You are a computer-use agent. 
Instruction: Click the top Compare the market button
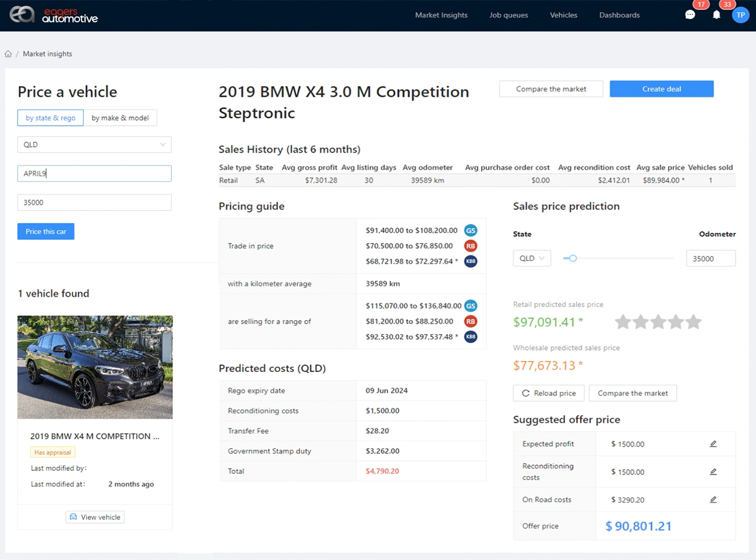551,89
